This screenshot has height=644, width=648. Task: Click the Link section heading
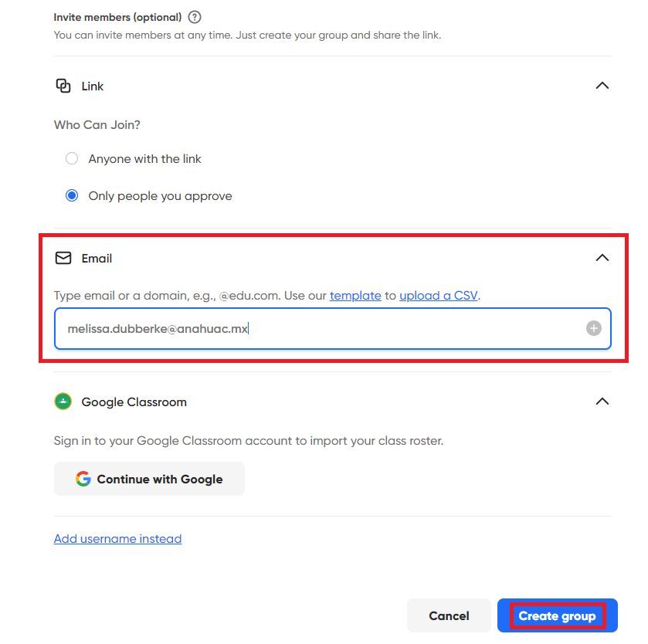(93, 86)
